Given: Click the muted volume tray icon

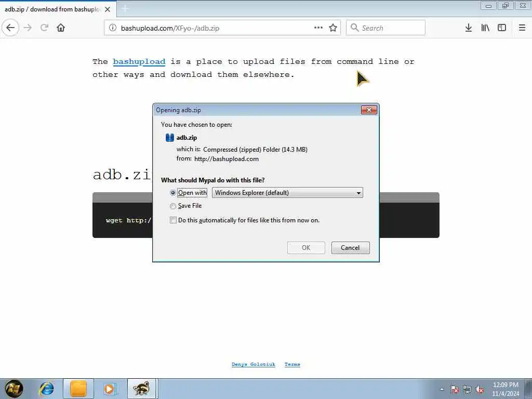Looking at the screenshot, I should pyautogui.click(x=480, y=390).
